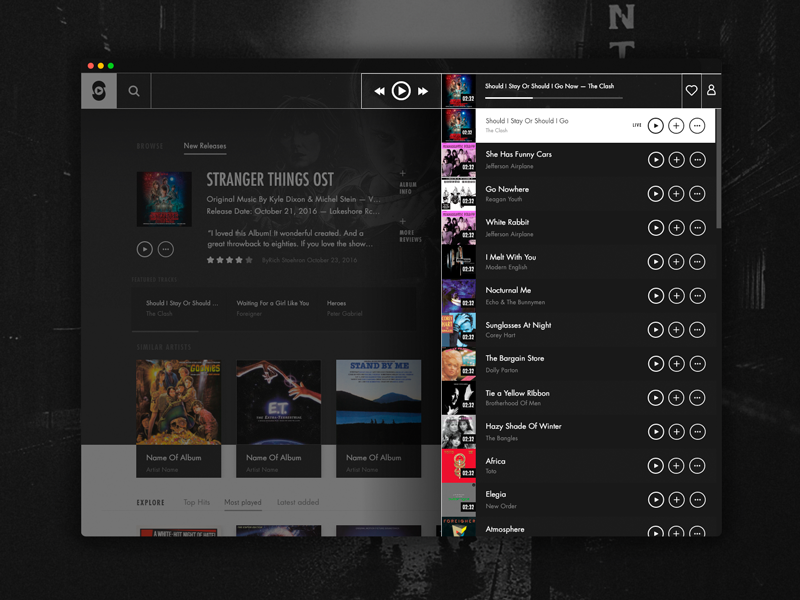Image resolution: width=800 pixels, height=600 pixels.
Task: Show Album Info details
Action: pyautogui.click(x=403, y=189)
